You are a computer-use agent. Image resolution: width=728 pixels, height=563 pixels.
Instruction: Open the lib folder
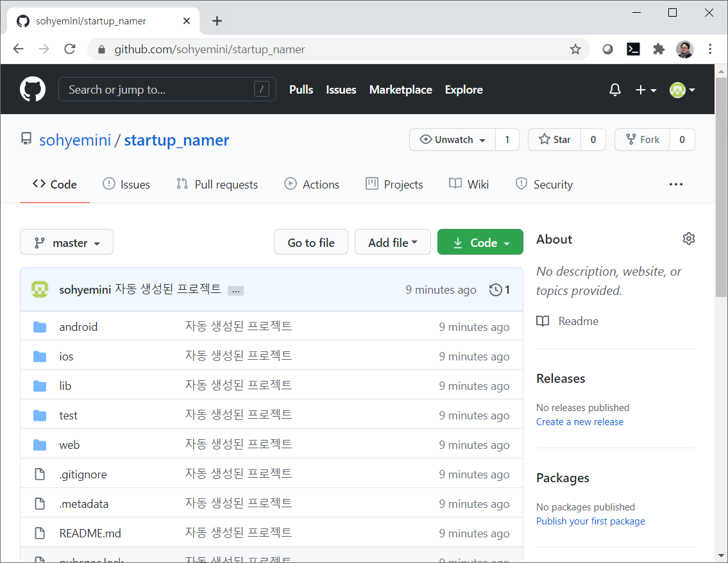[x=65, y=385]
